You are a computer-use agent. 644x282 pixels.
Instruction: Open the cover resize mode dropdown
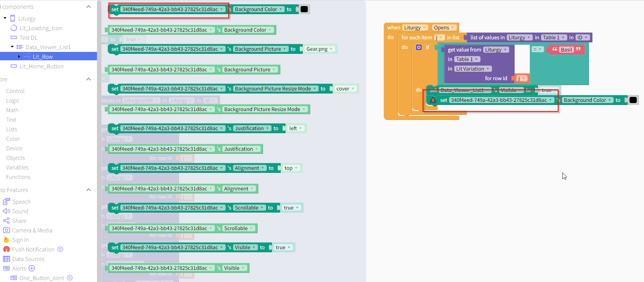345,89
